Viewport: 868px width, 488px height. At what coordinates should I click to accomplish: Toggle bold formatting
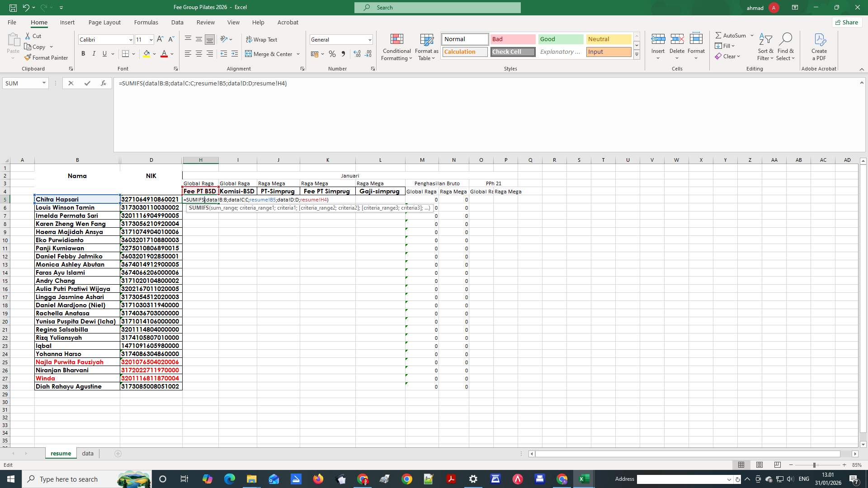pos(83,53)
